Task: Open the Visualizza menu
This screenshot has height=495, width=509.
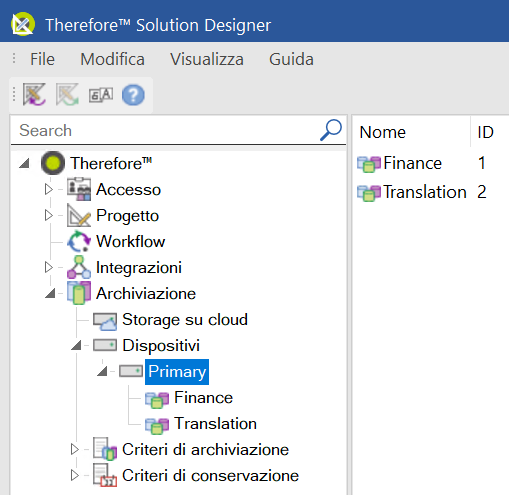Action: 207,59
